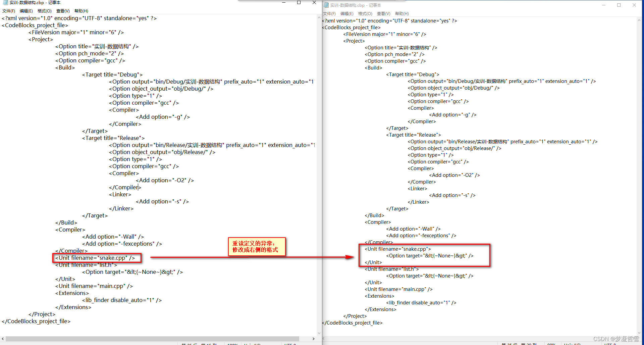Click the right window vertical scrollbar track
The width and height of the screenshot is (644, 345).
(x=639, y=177)
